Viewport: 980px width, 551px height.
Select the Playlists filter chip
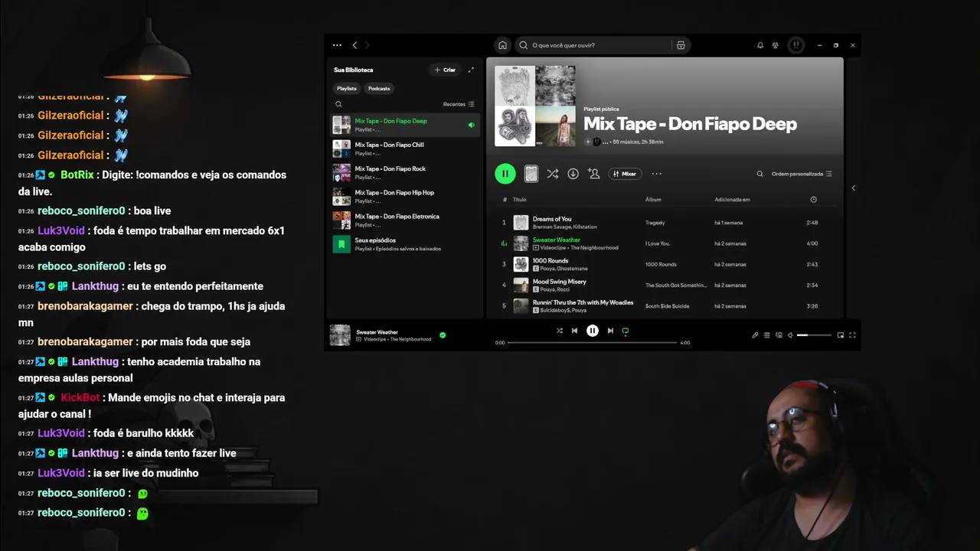[347, 88]
